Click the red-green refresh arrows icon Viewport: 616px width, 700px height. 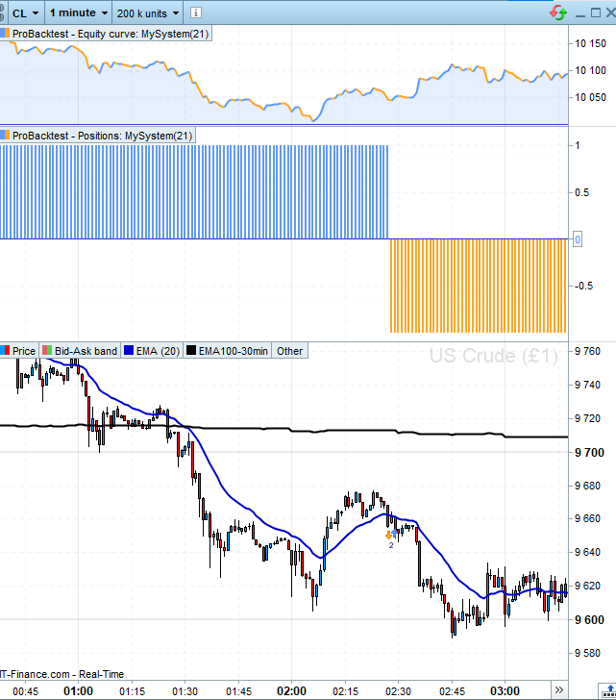point(558,12)
